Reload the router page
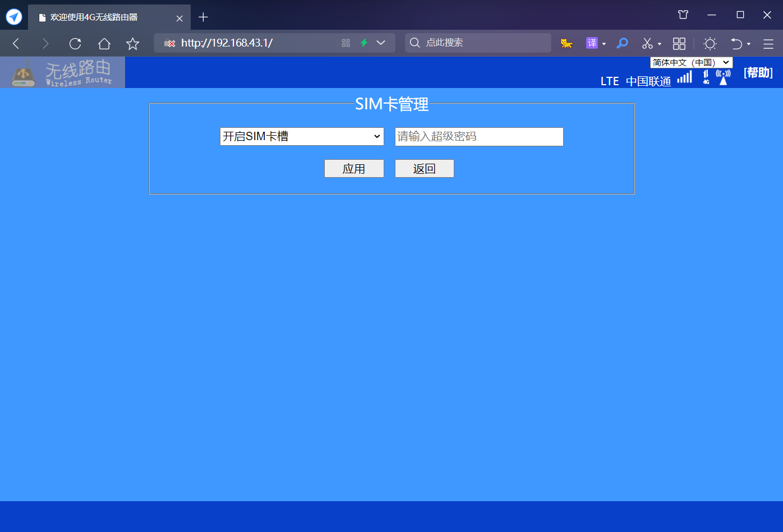This screenshot has height=532, width=783. [75, 44]
